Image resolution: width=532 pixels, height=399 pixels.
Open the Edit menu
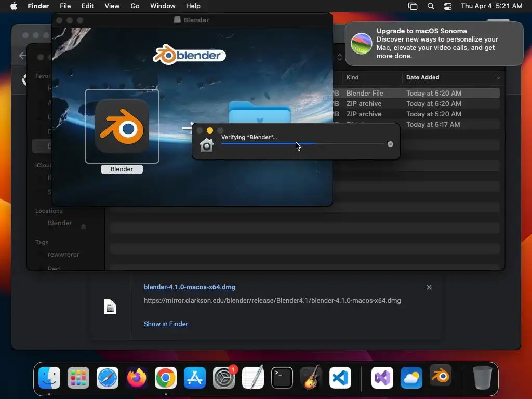87,6
